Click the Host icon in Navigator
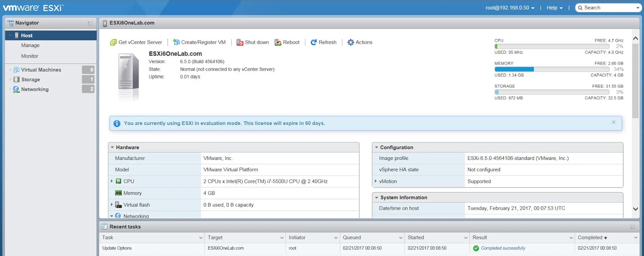The image size is (644, 256). tap(17, 35)
